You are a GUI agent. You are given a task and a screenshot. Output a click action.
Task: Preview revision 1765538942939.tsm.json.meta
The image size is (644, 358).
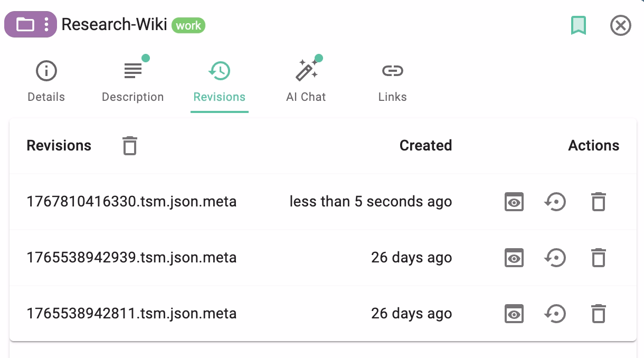click(x=514, y=258)
